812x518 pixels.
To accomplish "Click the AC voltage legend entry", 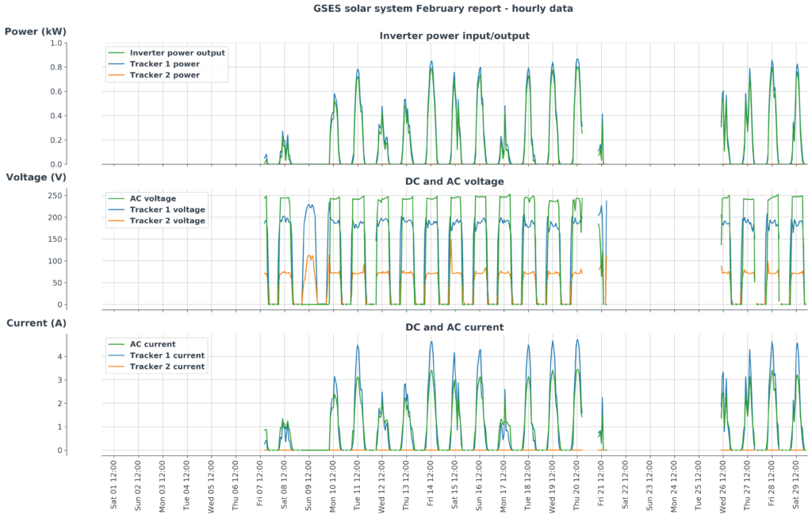I will [x=152, y=198].
